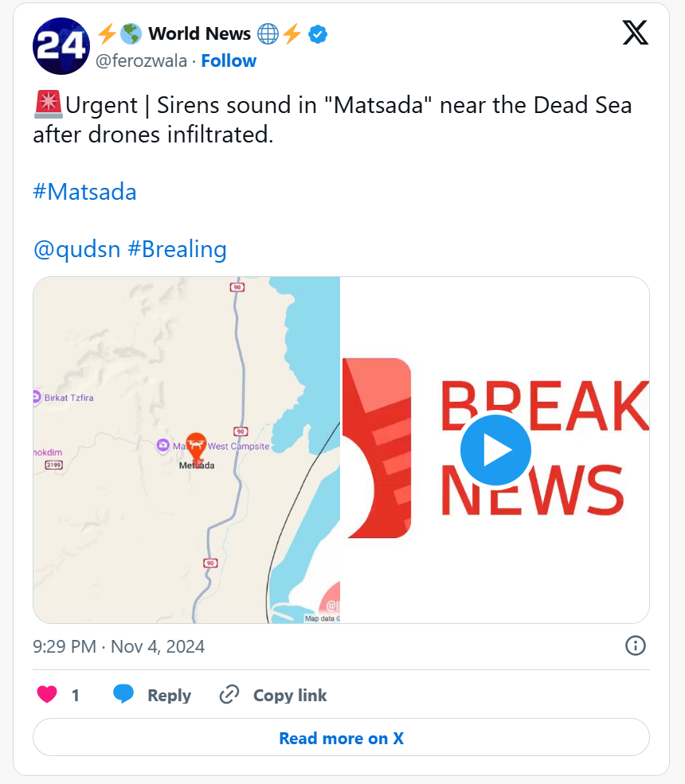This screenshot has height=784, width=685.
Task: Click the reply speech bubble icon
Action: [x=123, y=695]
